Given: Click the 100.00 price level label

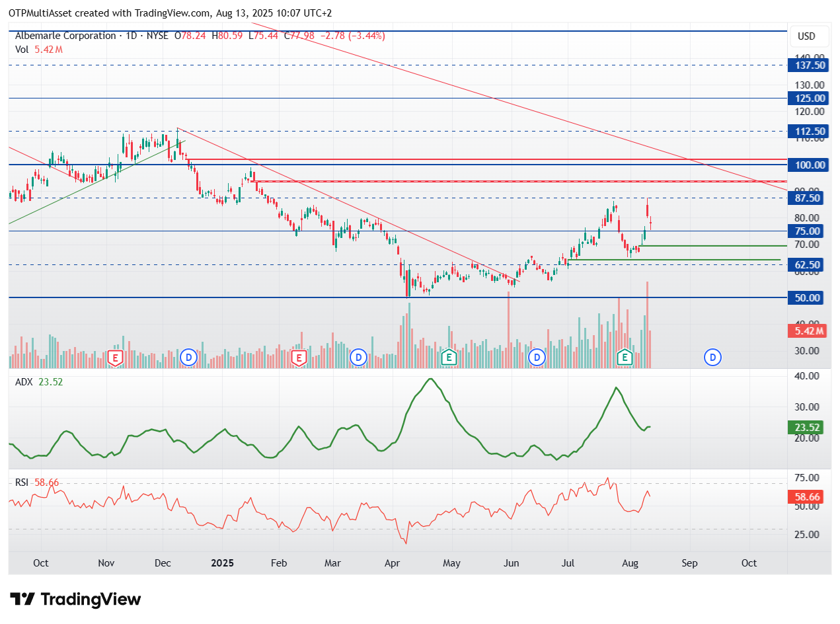Looking at the screenshot, I should pos(809,165).
